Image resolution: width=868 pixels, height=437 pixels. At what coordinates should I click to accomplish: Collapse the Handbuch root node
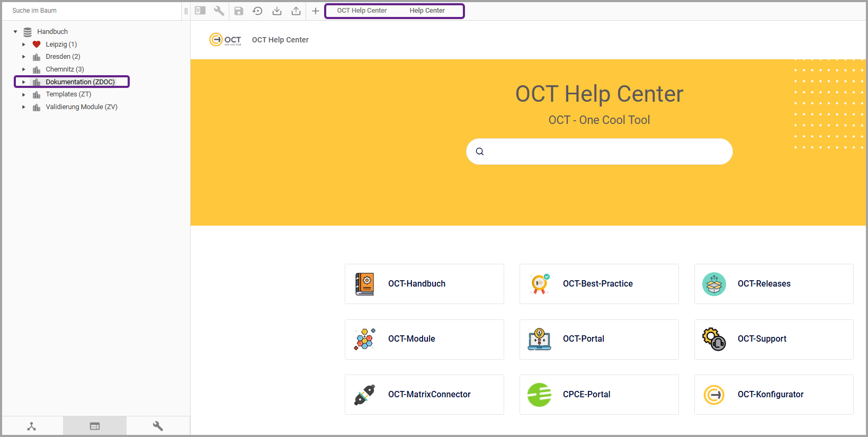click(x=15, y=32)
